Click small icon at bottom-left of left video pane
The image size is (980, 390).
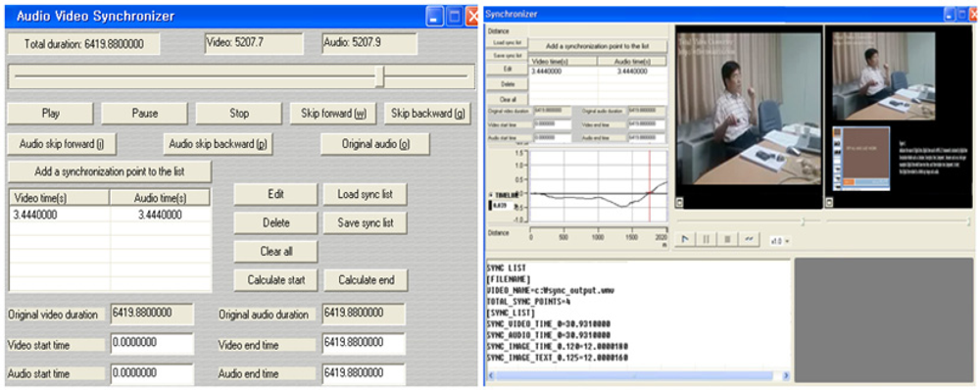pos(679,202)
